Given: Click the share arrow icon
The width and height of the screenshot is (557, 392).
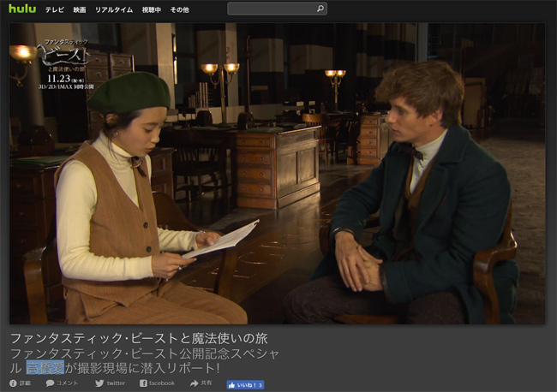Looking at the screenshot, I should click(194, 383).
